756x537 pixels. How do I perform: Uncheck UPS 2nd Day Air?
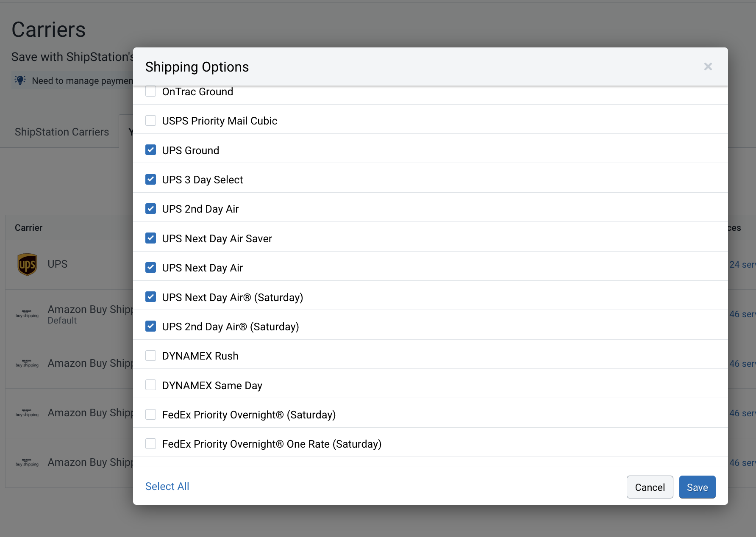(150, 209)
